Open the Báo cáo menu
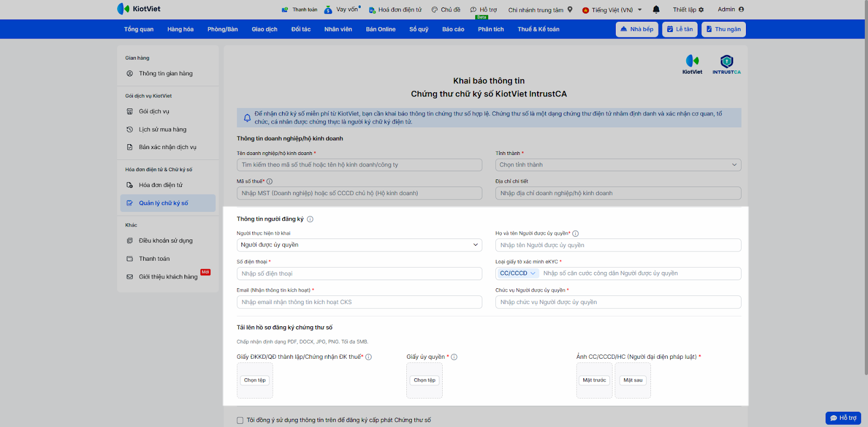 [453, 29]
